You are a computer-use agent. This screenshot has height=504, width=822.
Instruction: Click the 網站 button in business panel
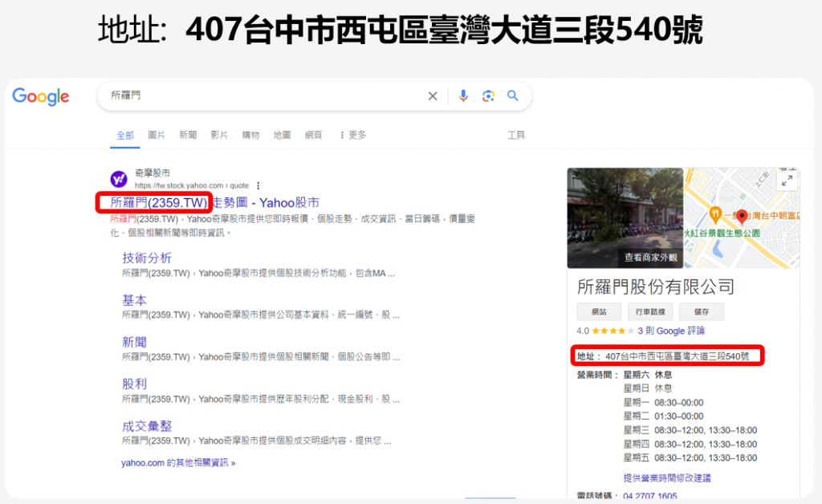[599, 311]
